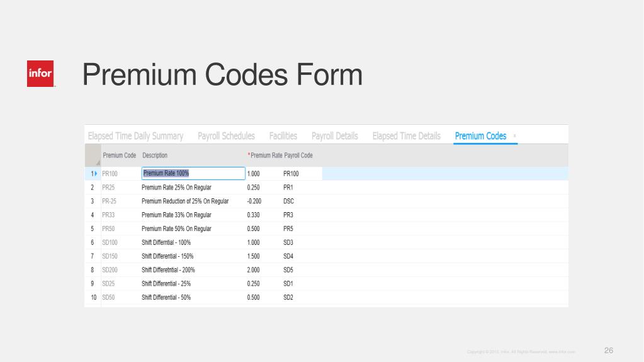The image size is (644, 362).
Task: Click the SD3 payroll code cell
Action: 288,242
